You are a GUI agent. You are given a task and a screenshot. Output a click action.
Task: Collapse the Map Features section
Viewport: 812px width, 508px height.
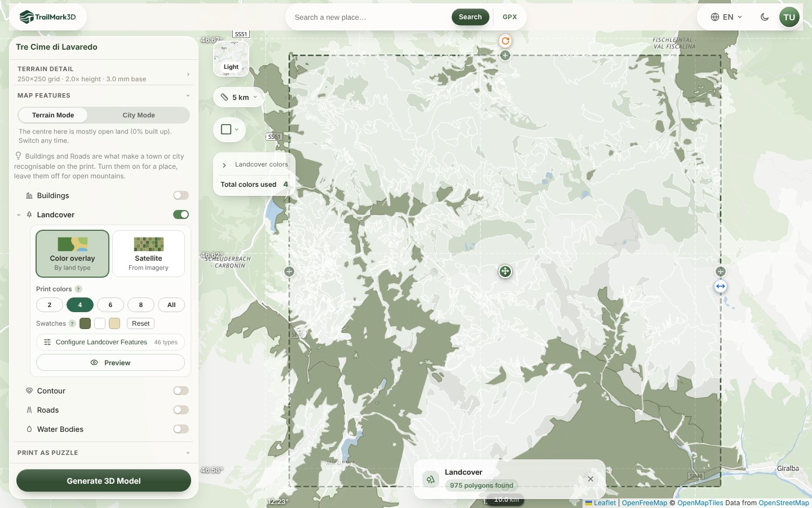coord(104,95)
